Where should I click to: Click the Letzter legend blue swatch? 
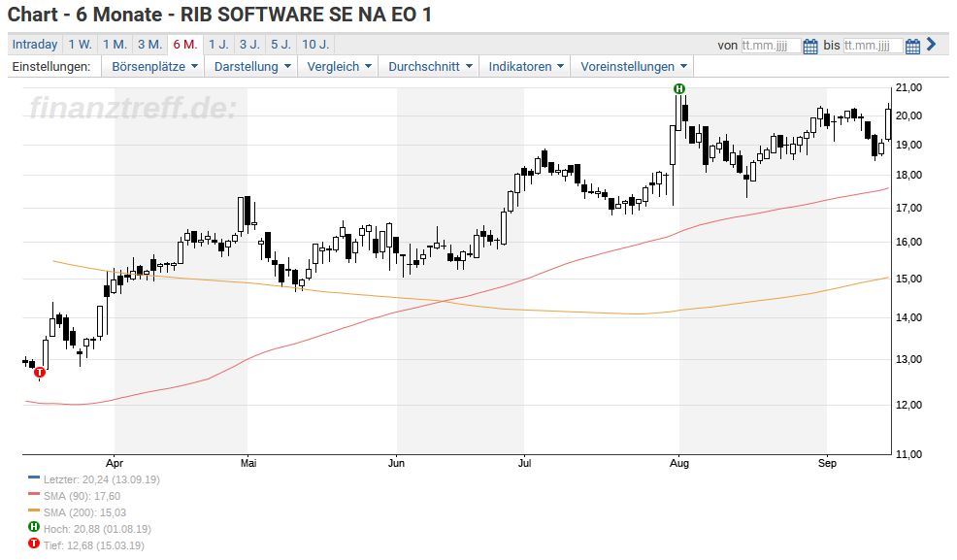pyautogui.click(x=34, y=478)
